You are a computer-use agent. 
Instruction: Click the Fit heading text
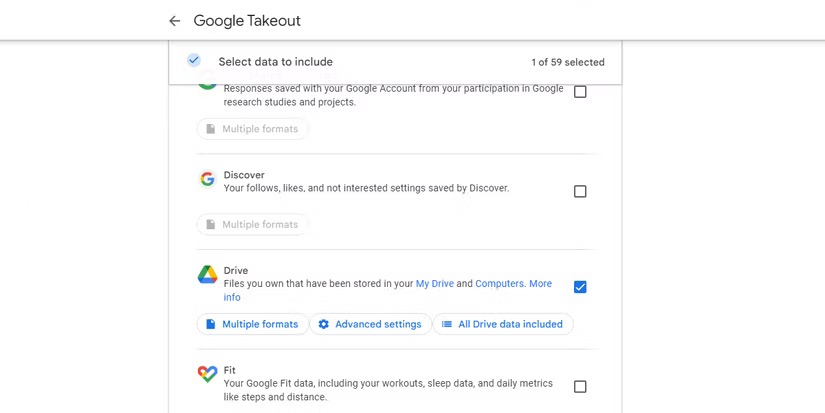(x=229, y=370)
